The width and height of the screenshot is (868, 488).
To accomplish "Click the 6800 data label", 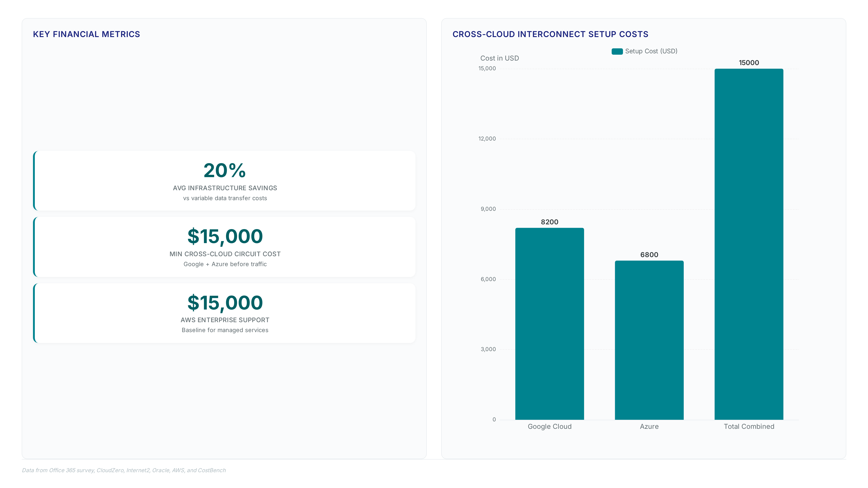I will pos(649,255).
